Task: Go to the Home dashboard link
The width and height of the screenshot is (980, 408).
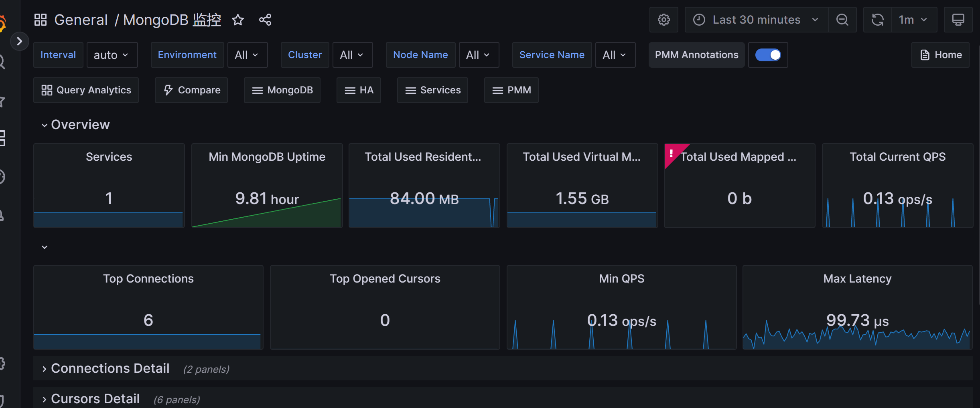Action: point(941,55)
